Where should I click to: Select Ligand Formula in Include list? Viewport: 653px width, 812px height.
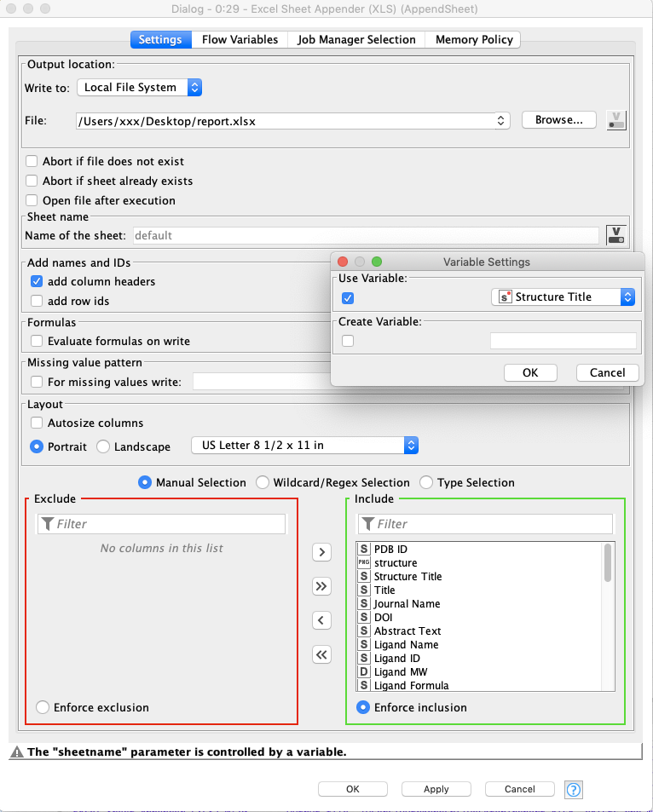(x=412, y=685)
